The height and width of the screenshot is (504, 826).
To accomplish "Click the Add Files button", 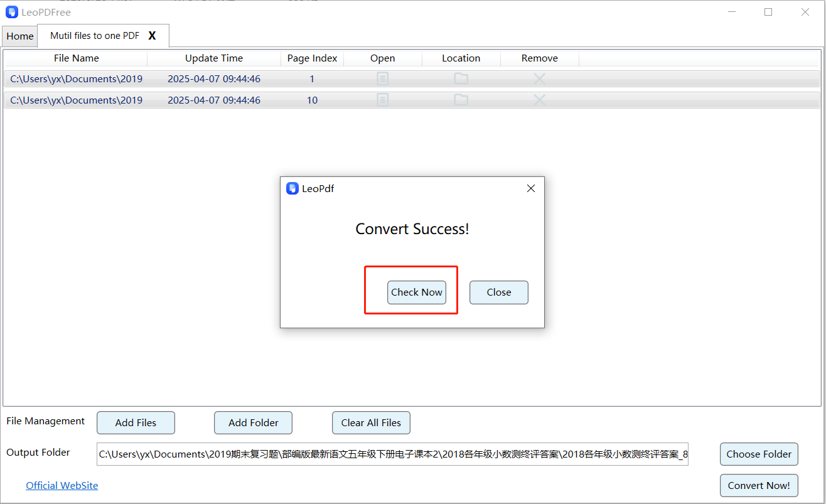I will [136, 423].
